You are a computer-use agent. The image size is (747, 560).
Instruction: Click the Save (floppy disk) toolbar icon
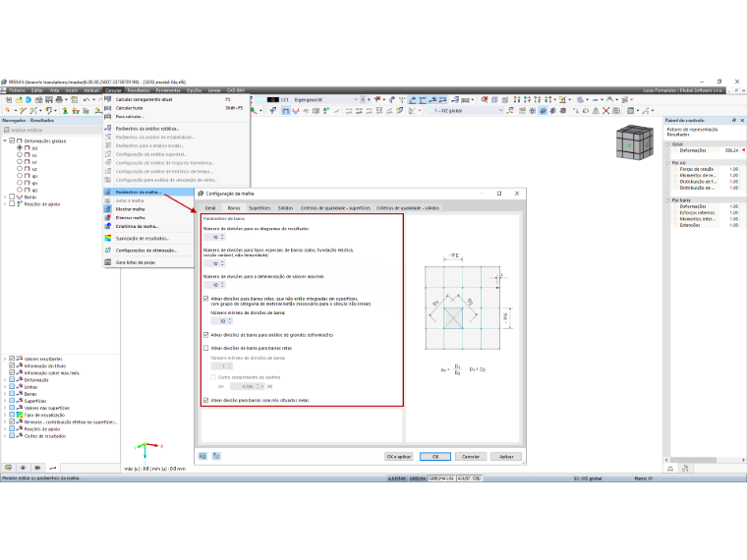point(48,99)
